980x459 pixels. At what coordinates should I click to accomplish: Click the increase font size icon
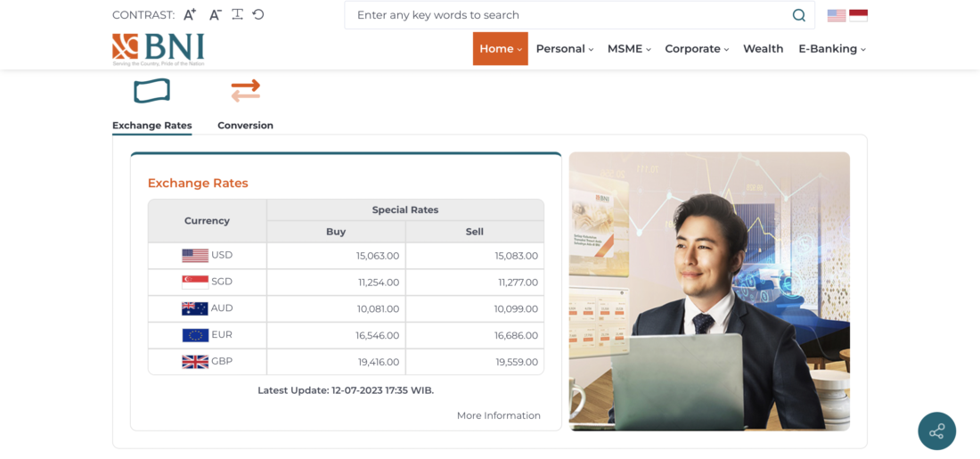coord(190,14)
